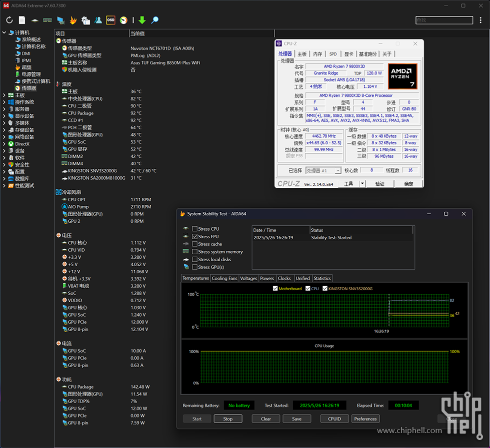490x448 pixels.
Task: Click the flame stability test toolbar icon
Action: pos(73,20)
